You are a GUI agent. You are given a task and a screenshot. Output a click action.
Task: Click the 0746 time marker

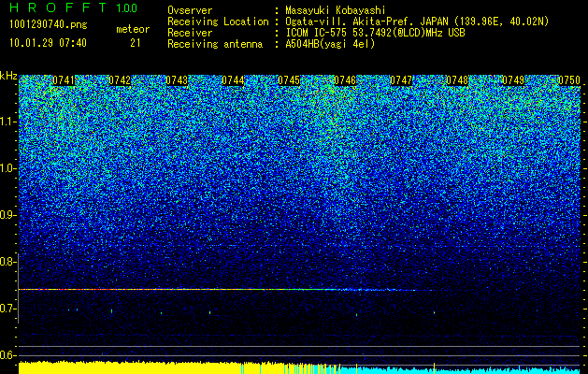345,80
